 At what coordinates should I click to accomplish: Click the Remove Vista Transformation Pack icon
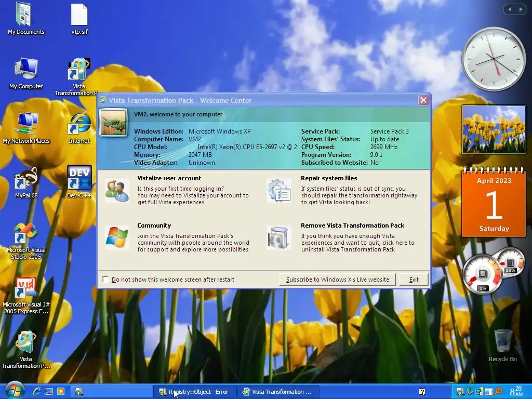pos(278,237)
